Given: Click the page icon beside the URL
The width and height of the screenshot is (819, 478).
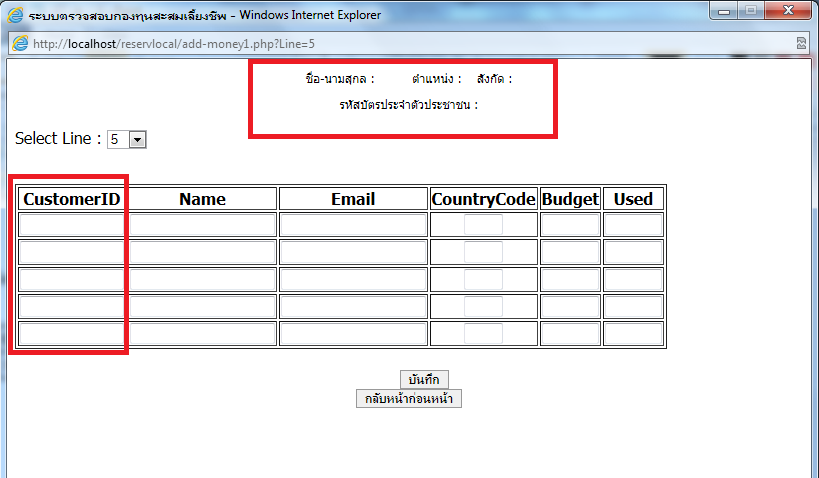Looking at the screenshot, I should (20, 43).
